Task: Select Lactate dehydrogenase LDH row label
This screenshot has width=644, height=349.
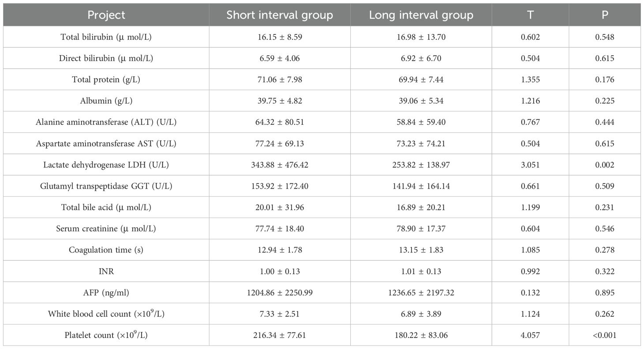Action: pyautogui.click(x=106, y=165)
